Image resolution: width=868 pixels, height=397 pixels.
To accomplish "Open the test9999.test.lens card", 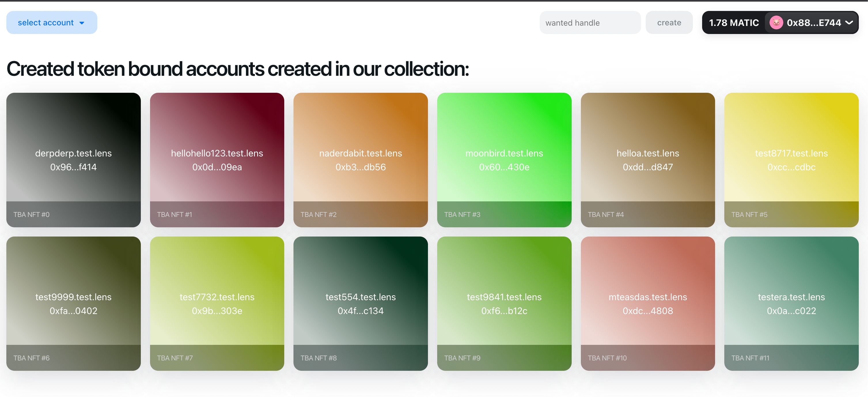I will coord(73,303).
